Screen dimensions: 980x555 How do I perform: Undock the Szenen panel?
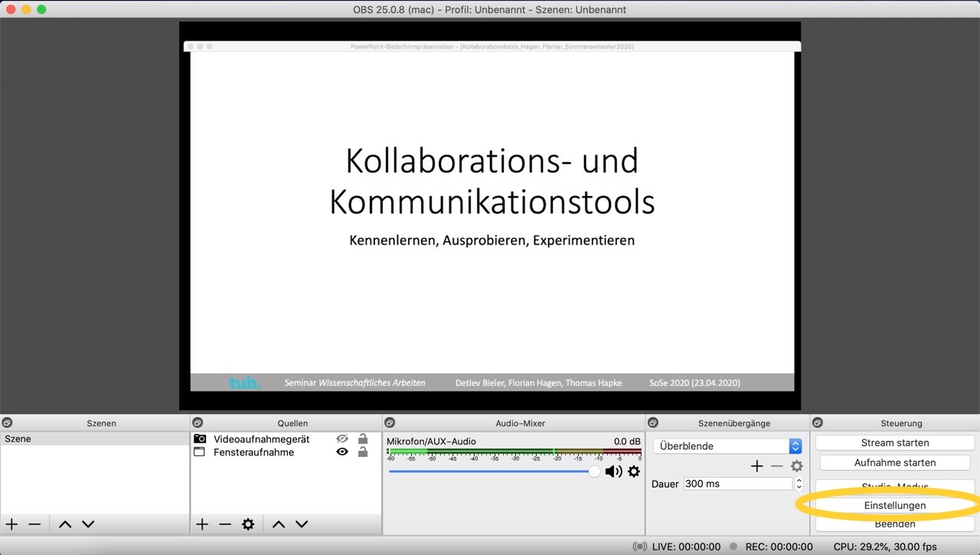tap(7, 423)
